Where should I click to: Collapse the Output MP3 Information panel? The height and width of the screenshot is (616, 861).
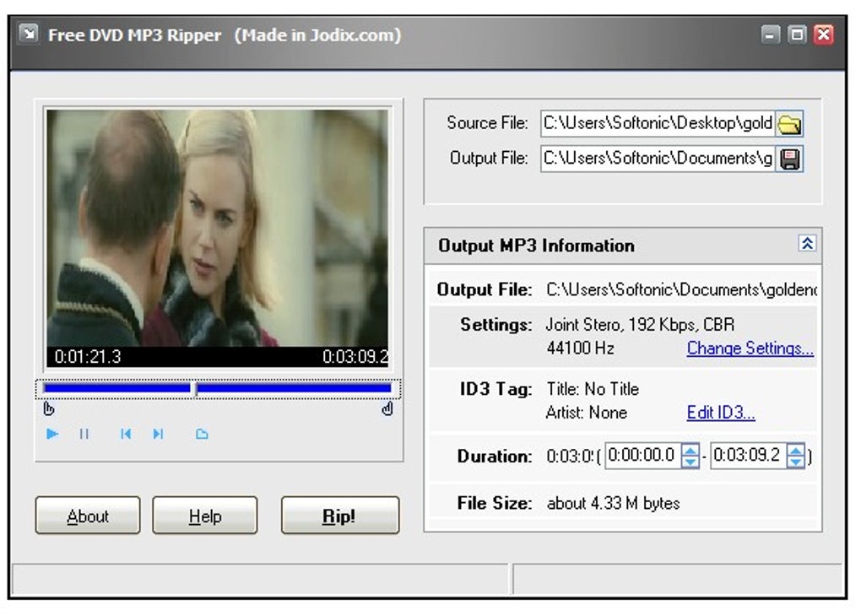pos(807,243)
